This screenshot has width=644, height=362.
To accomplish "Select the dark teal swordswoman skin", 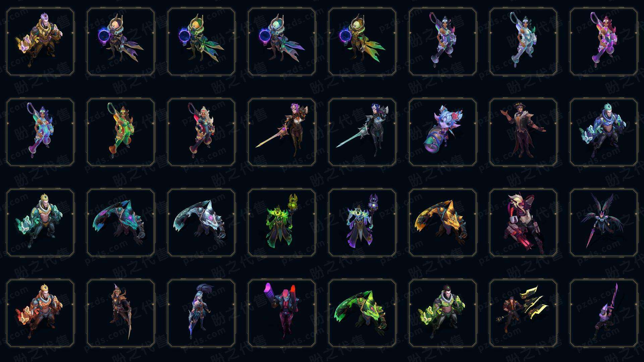I will (x=362, y=132).
